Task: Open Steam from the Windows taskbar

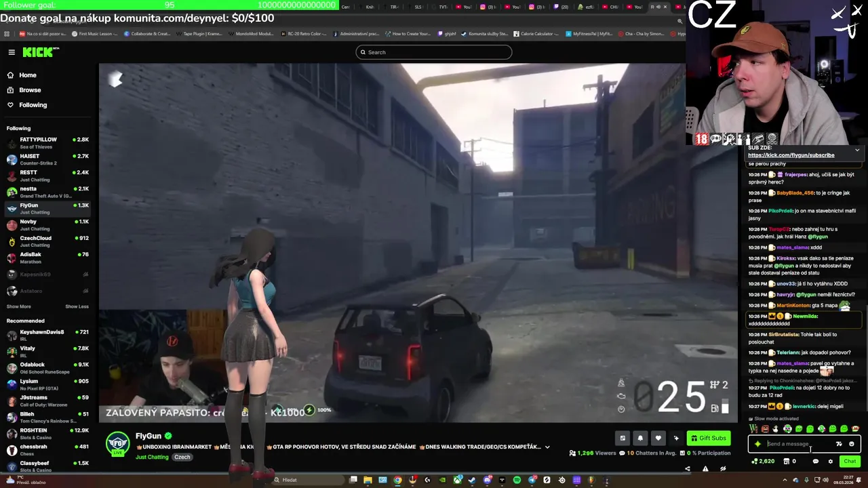Action: point(472,480)
